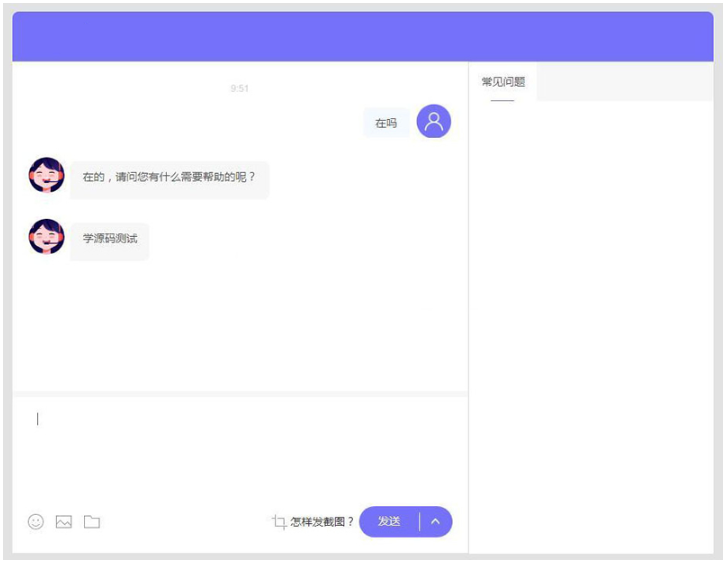Screen dimensions: 728x564
Task: Click the divider above the input box
Action: 240,394
